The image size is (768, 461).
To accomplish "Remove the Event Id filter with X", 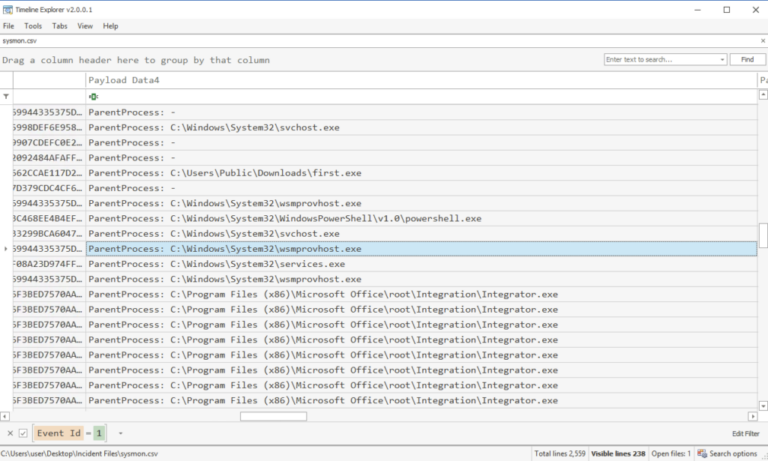I will point(10,433).
